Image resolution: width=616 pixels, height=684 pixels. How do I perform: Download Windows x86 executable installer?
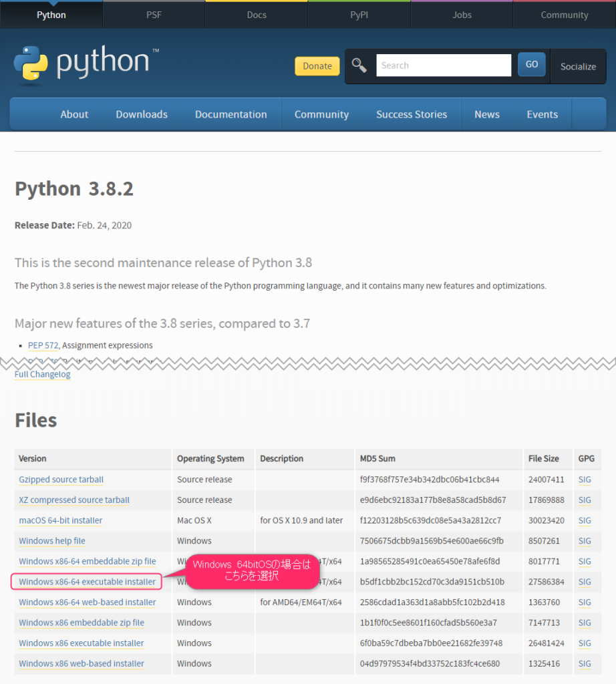click(x=81, y=643)
